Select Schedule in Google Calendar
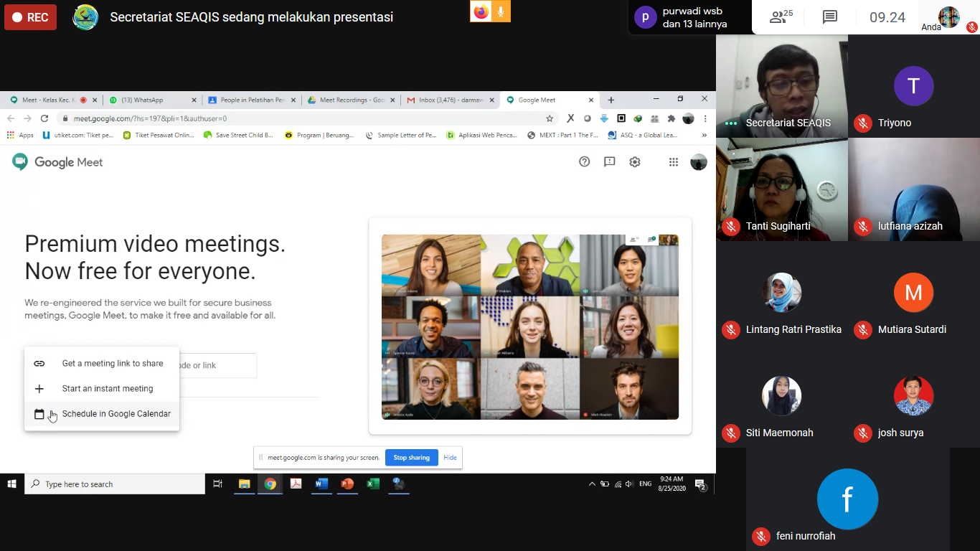This screenshot has height=551, width=980. coord(116,414)
